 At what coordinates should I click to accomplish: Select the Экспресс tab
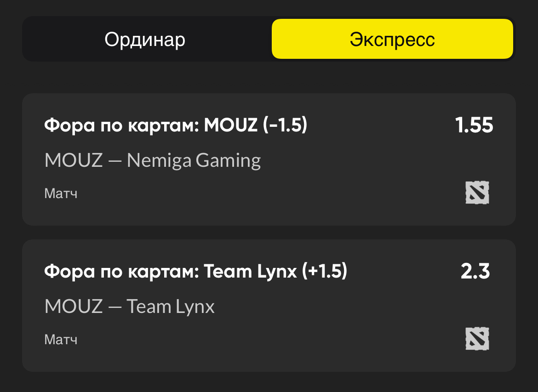point(392,39)
